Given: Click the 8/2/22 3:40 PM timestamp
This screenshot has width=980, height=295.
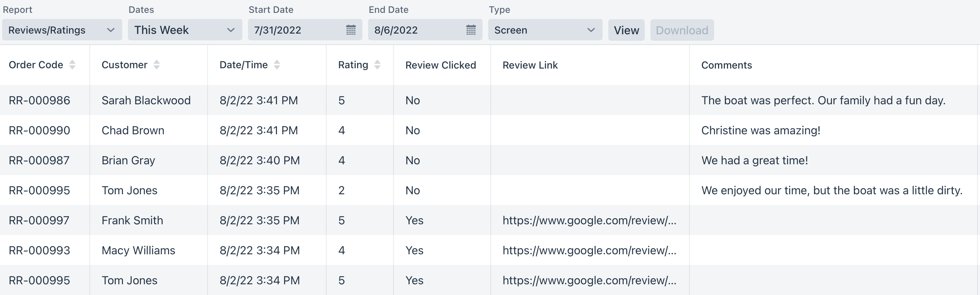Looking at the screenshot, I should coord(259,160).
